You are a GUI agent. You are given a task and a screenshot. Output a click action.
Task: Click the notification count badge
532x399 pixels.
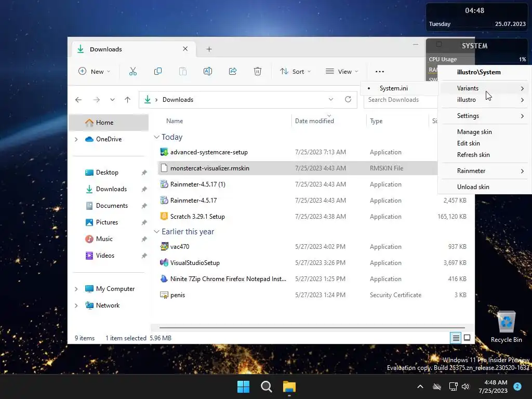(517, 387)
